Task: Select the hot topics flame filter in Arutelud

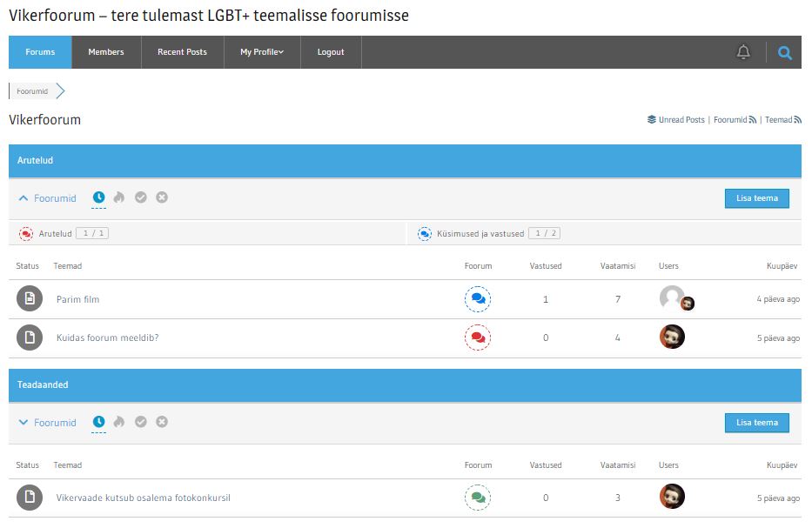Action: tap(119, 197)
